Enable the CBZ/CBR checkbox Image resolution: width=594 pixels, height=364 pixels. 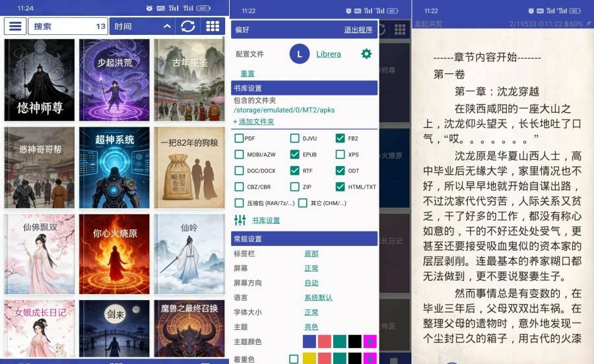(239, 187)
